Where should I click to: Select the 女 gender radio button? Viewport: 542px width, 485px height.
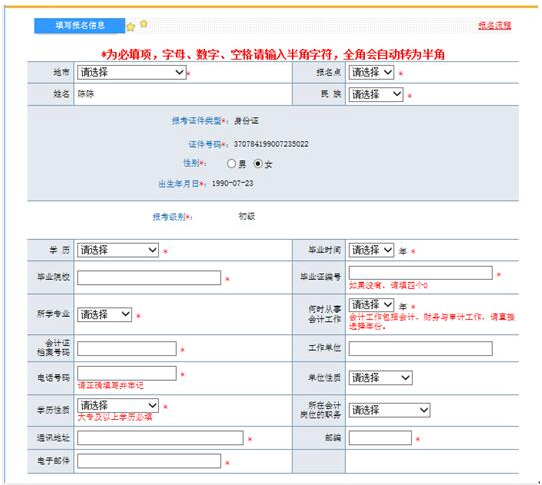(x=258, y=164)
